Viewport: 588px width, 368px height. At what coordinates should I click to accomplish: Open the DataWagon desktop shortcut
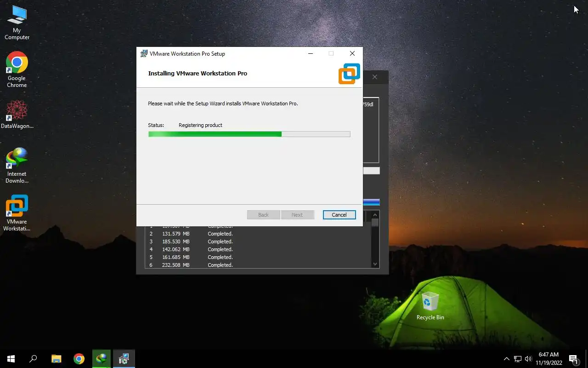[x=17, y=114]
